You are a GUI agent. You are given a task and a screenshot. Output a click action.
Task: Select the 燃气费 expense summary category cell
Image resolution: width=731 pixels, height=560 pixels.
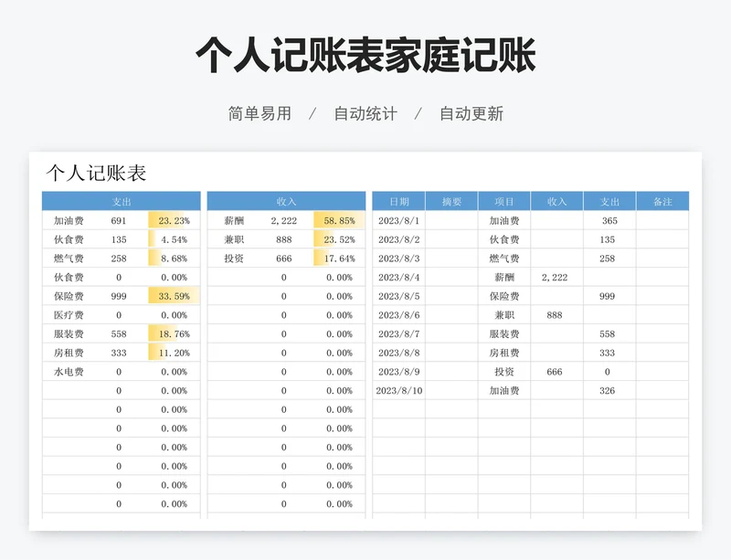click(69, 259)
